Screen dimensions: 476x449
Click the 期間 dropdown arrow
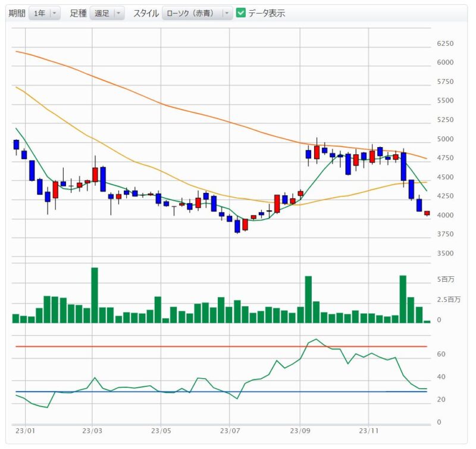tap(55, 13)
